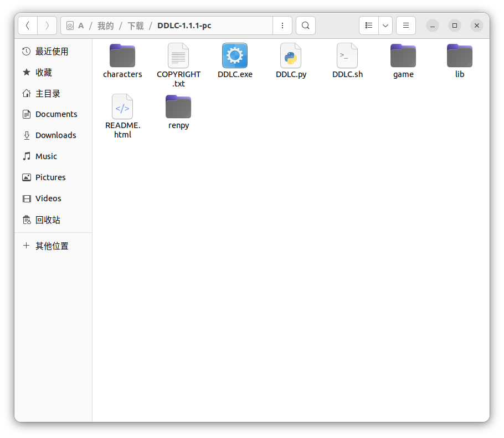Close the file manager window

coord(477,26)
